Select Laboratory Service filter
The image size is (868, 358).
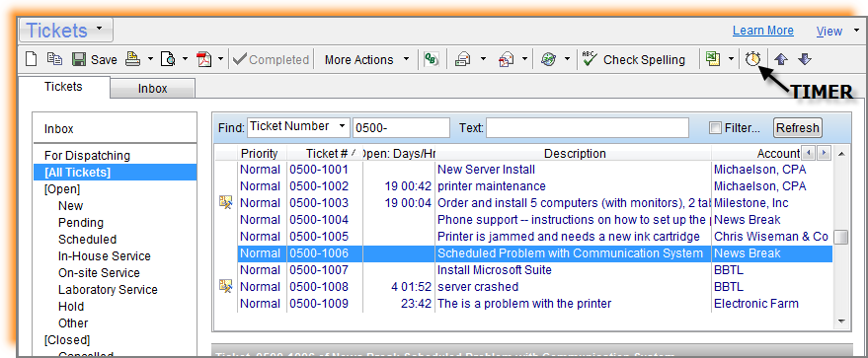[108, 290]
